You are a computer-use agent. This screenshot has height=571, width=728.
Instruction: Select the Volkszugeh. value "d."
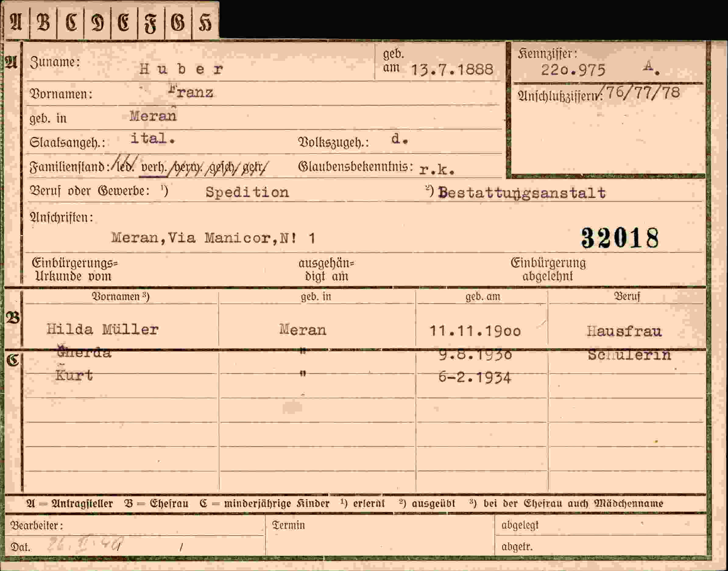(x=399, y=138)
